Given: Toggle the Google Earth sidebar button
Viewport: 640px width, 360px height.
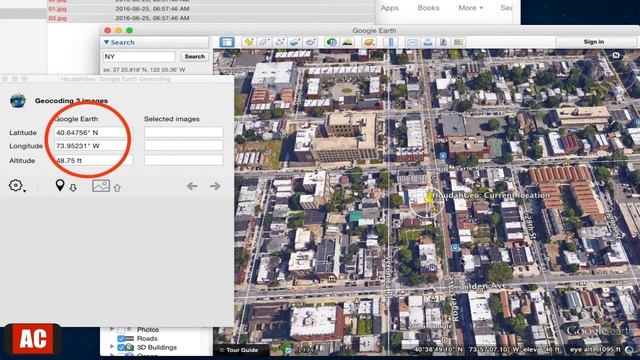Looking at the screenshot, I should pos(227,42).
